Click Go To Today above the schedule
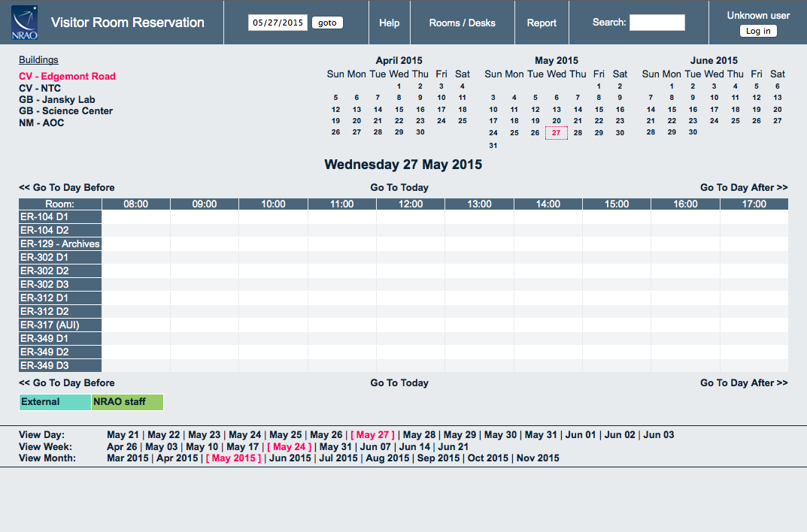 pos(399,187)
